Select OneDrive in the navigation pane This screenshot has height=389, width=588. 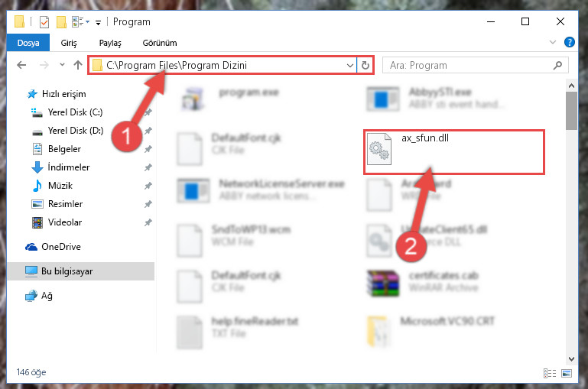[61, 247]
